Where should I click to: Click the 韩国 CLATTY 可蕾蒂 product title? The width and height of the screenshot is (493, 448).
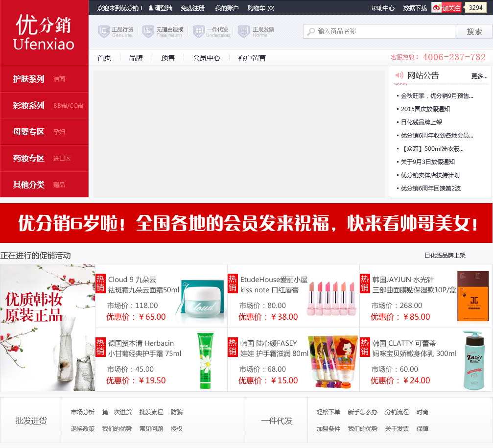point(404,343)
